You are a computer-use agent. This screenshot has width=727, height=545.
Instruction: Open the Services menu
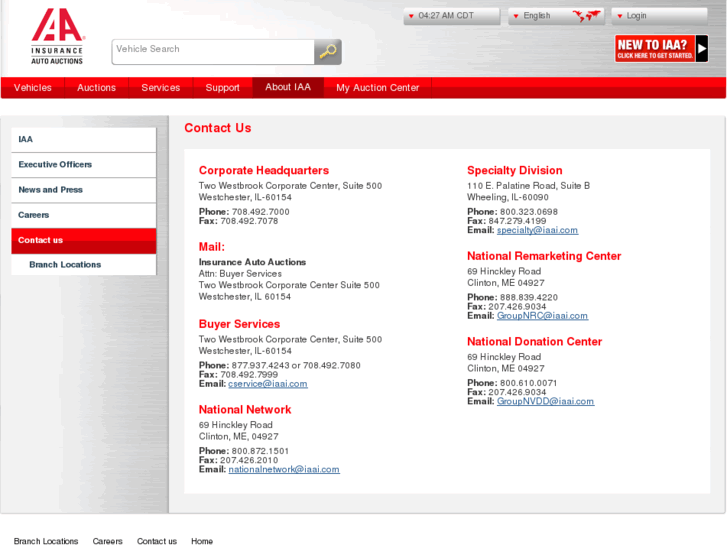pos(160,88)
